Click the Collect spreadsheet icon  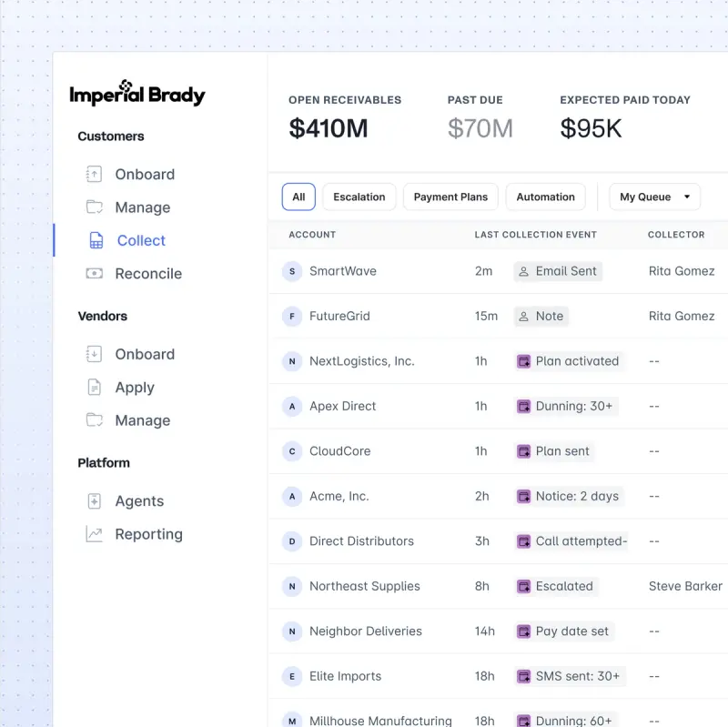96,240
